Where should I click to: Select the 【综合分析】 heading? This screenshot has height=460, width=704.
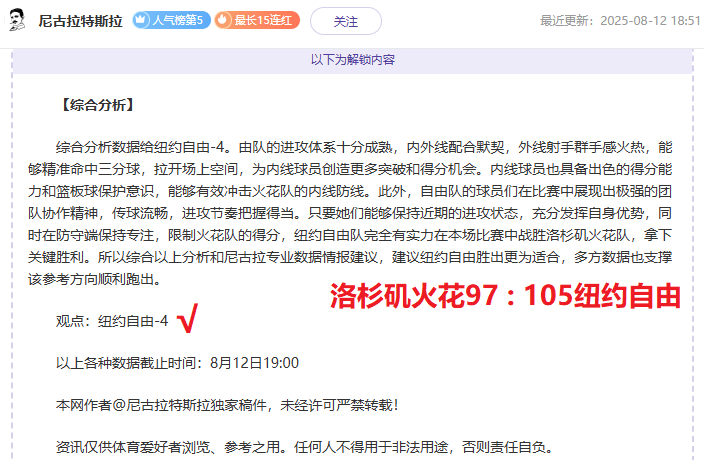point(97,105)
